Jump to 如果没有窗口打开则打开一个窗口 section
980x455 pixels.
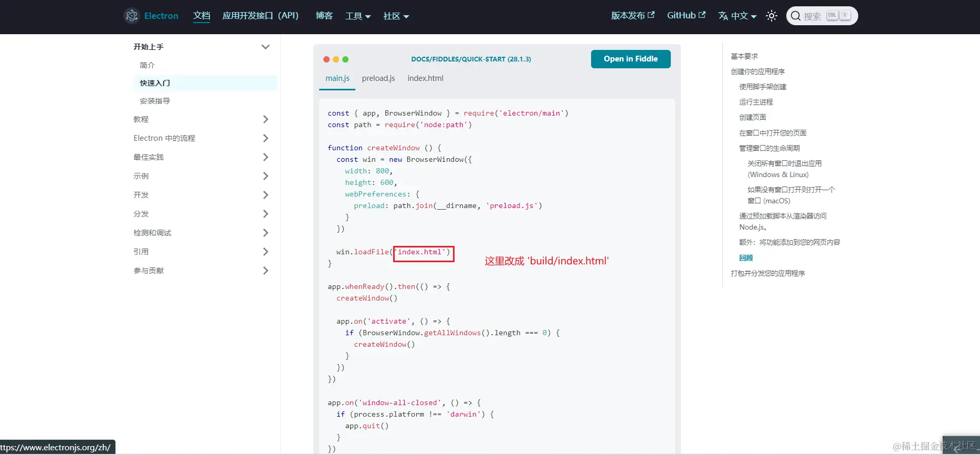pos(792,195)
